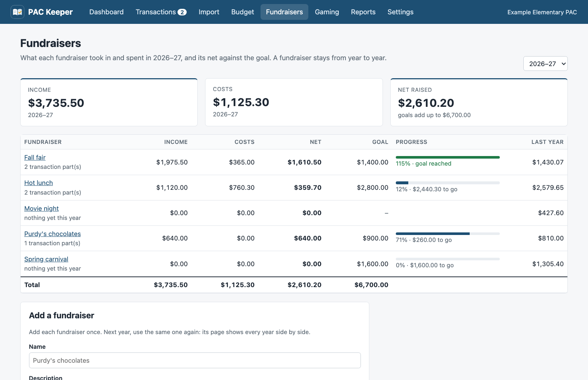
Task: Click the $1,975.50 Fall fair income cell
Action: pyautogui.click(x=172, y=162)
